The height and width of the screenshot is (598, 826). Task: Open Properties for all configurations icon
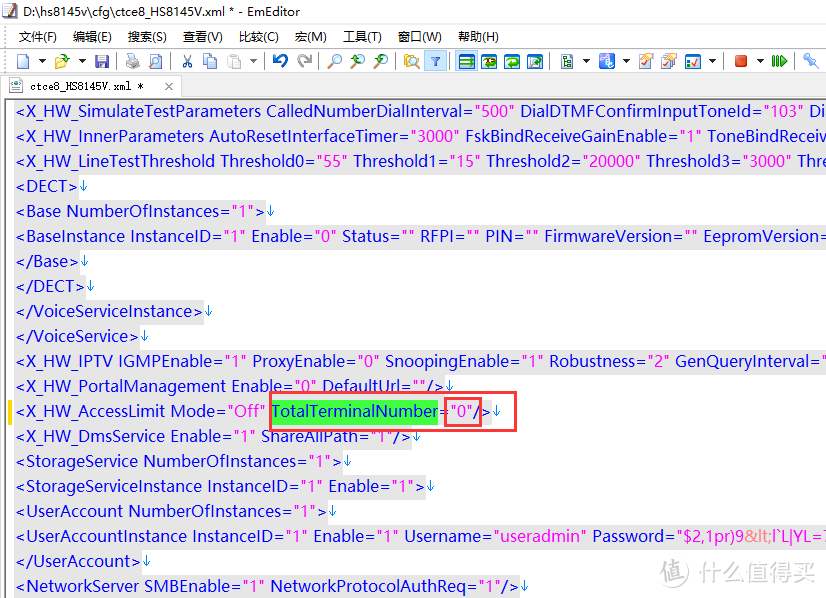tap(669, 61)
